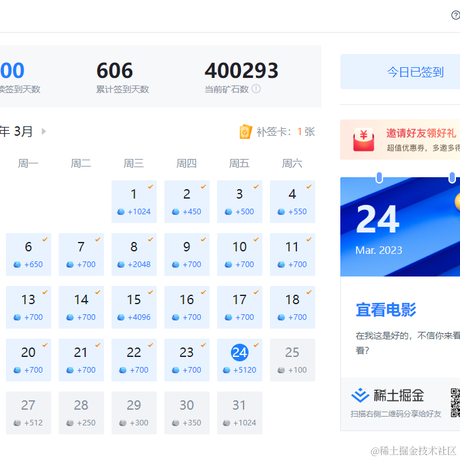Click the ore icon beside +5120
The width and height of the screenshot is (460, 460).
[x=227, y=370]
